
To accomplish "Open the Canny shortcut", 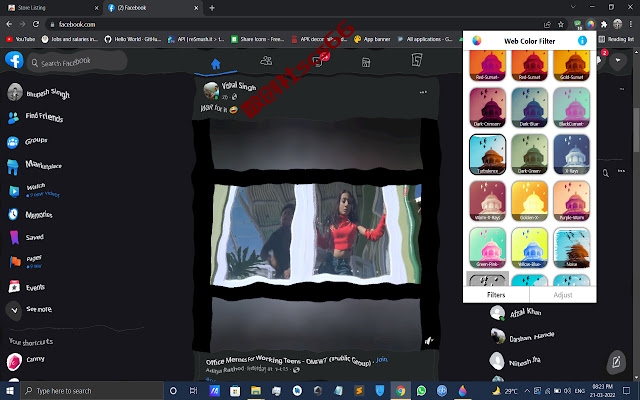I will 27,361.
